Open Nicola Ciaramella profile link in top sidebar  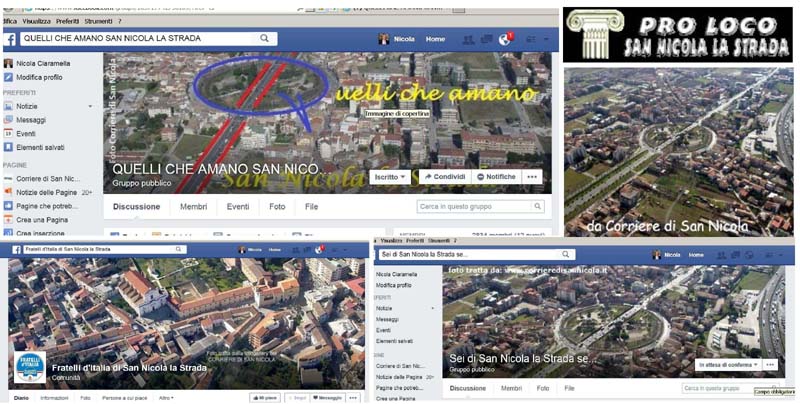[43, 64]
